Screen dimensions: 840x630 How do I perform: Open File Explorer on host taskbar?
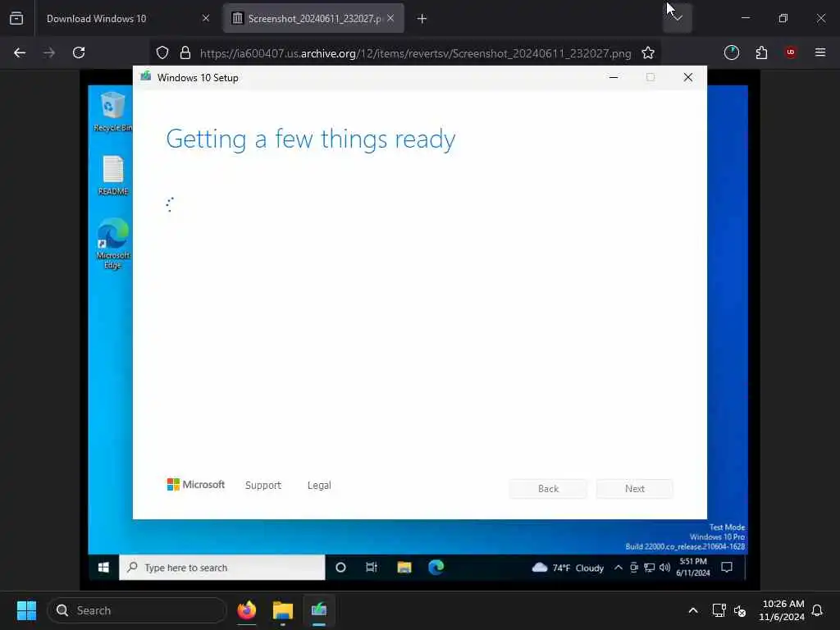283,610
